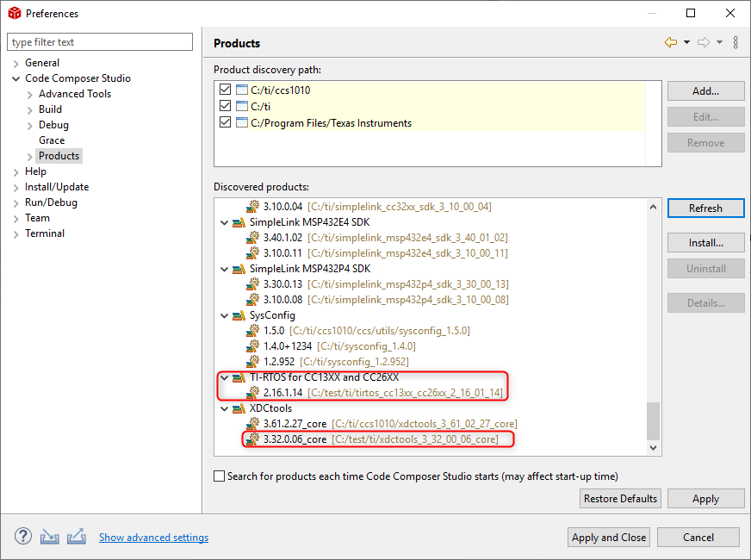Expand the Install/Update preferences category

click(16, 187)
